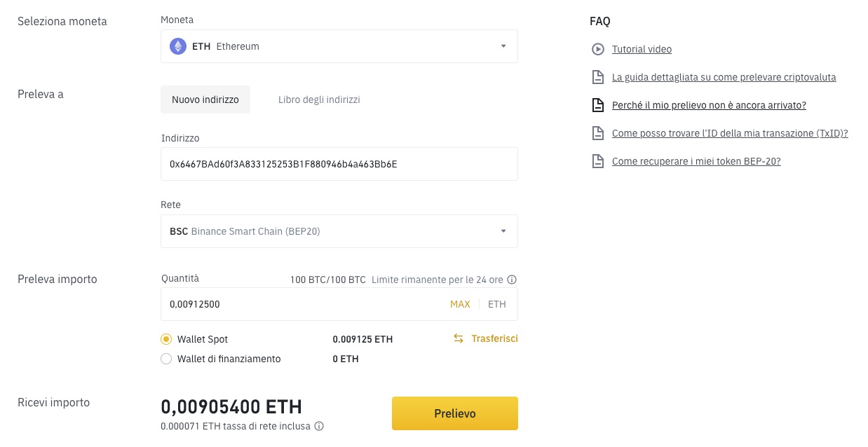Click document icon next to La guida dettagliata
The height and width of the screenshot is (447, 868).
tap(597, 77)
